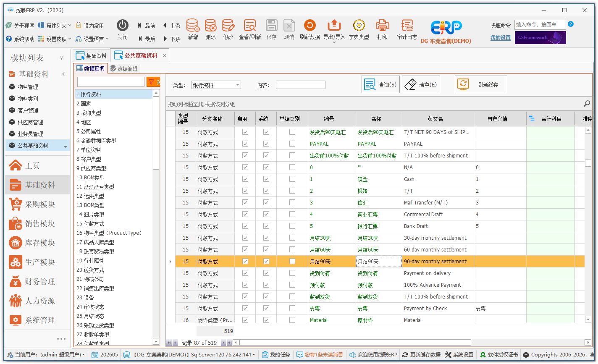Open the SqlServer connection dropdown

[x=254, y=355]
